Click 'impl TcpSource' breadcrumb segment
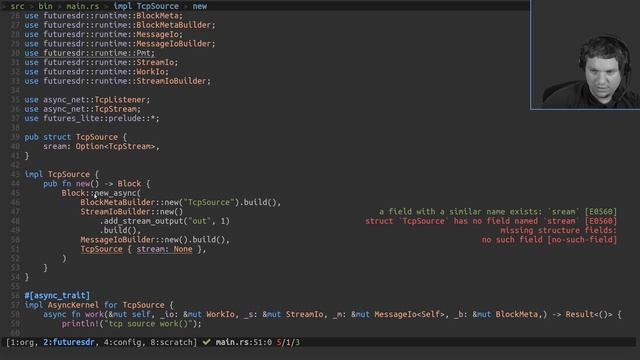The width and height of the screenshot is (640, 360). coord(146,6)
